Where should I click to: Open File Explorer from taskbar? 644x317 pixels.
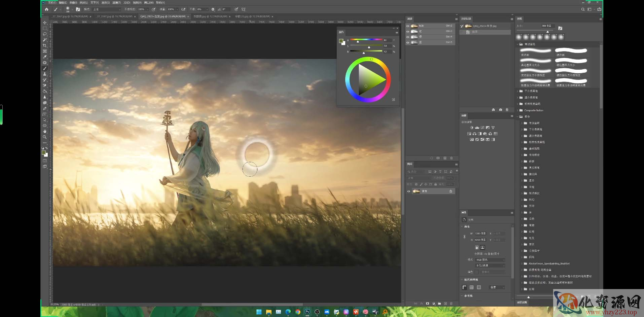click(269, 312)
